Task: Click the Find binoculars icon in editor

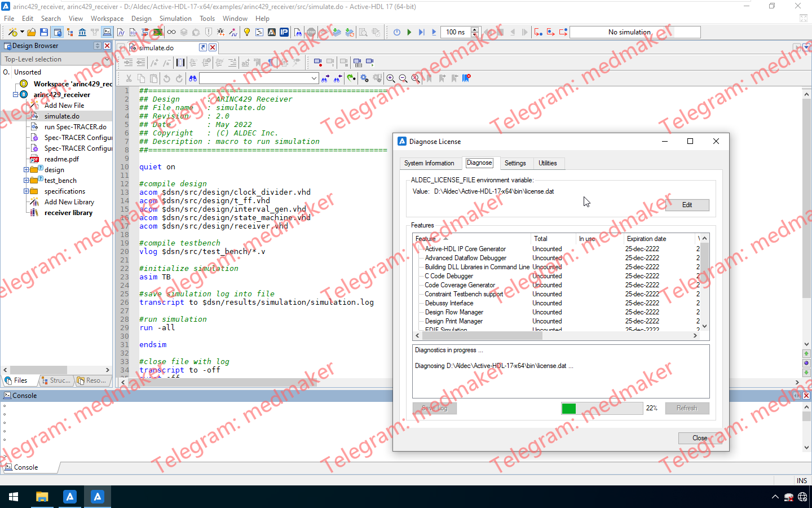Action: pos(193,78)
